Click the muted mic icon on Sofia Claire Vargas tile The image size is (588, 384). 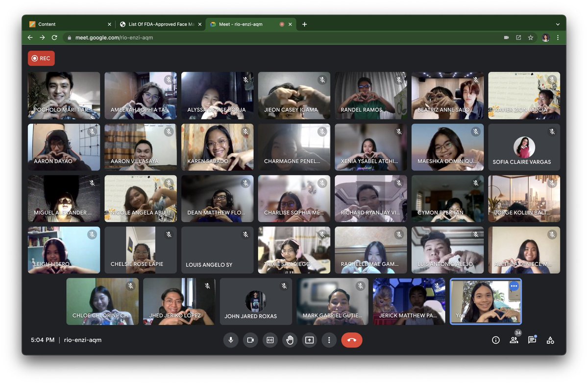[x=552, y=131]
